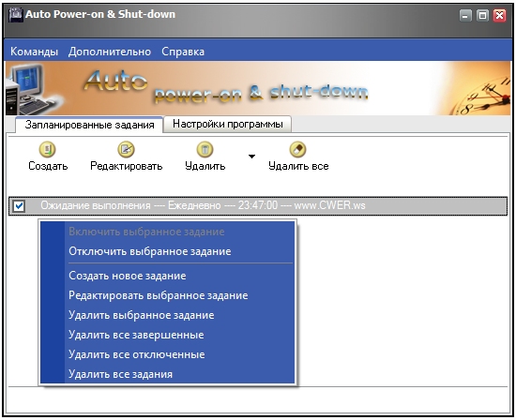Choose Удалить все завершенные entry

point(167,335)
